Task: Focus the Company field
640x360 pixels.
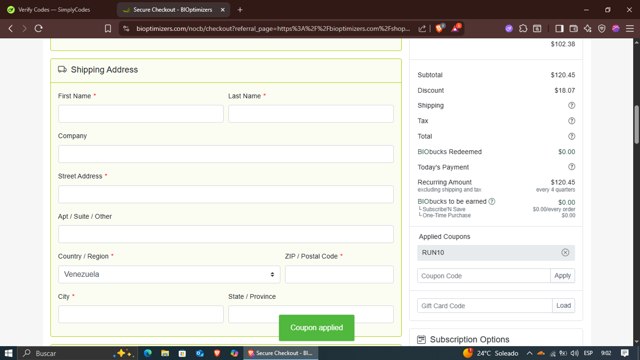Action: click(226, 154)
